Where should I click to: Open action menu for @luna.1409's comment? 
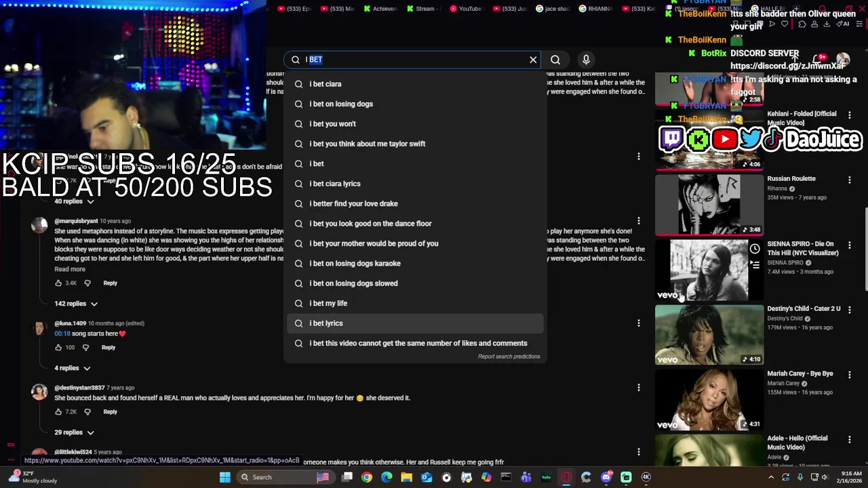click(x=638, y=324)
